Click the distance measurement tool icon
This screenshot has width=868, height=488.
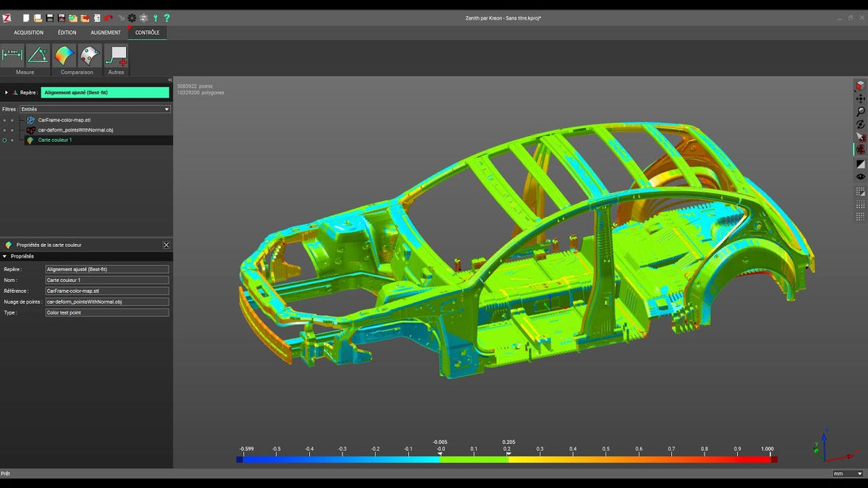point(12,56)
